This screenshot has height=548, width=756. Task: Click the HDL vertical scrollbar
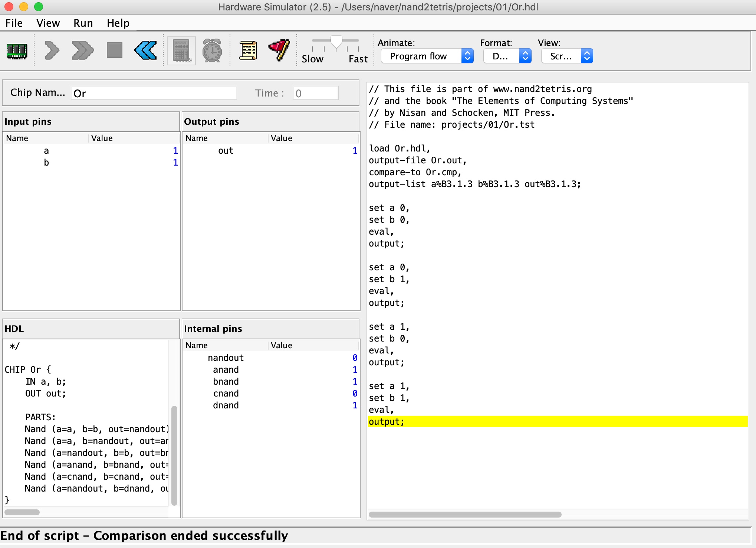click(x=174, y=455)
